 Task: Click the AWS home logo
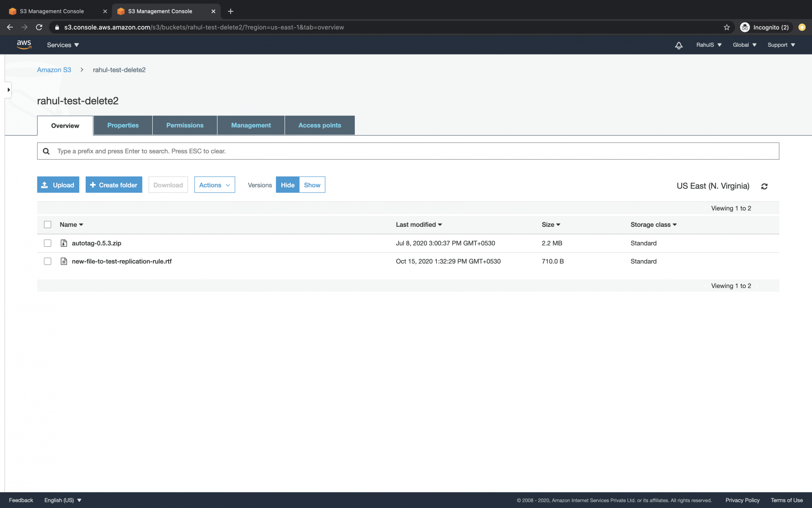(x=24, y=45)
